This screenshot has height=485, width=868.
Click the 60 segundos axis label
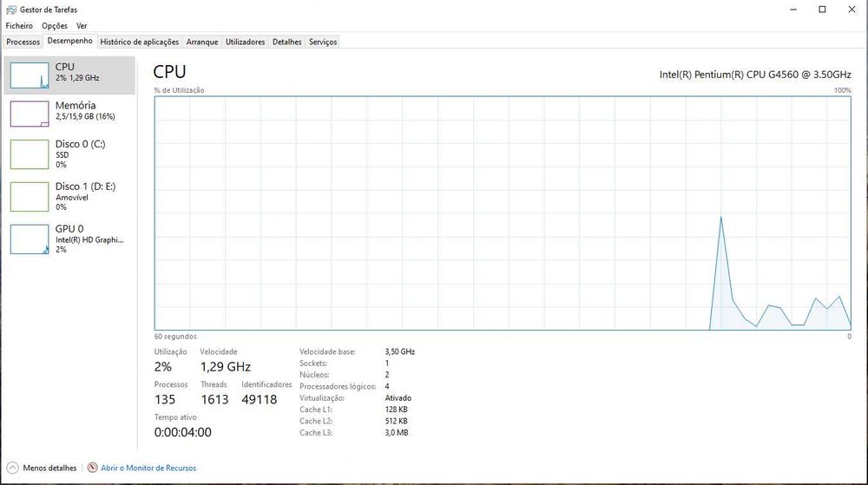tap(175, 337)
